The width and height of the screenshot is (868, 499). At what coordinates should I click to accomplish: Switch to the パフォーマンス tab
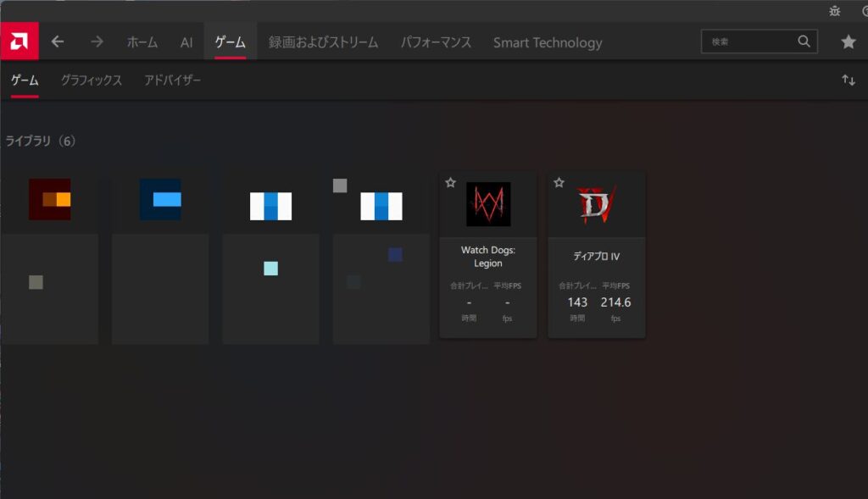tap(437, 42)
